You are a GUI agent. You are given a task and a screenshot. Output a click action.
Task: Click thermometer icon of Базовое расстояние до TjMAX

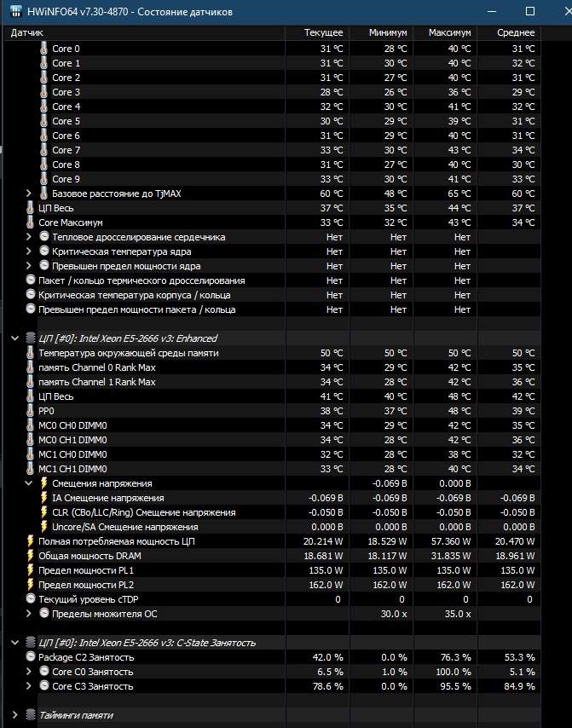pos(43,194)
